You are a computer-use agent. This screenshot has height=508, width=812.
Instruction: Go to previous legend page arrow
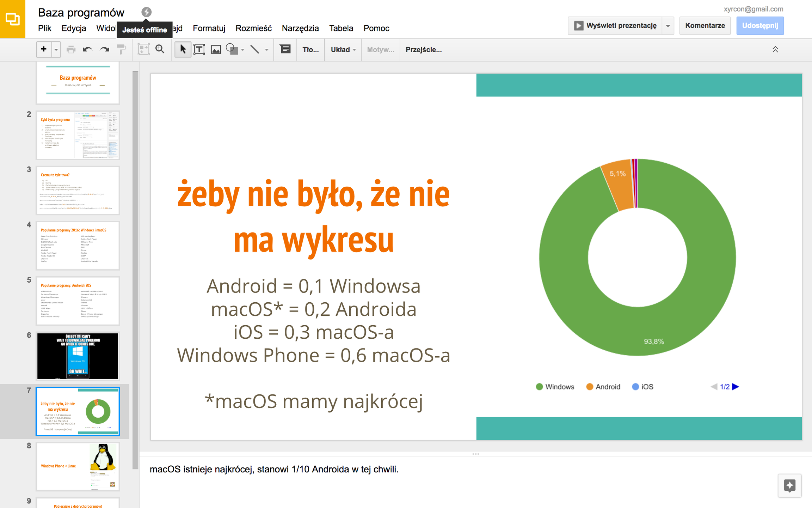714,387
